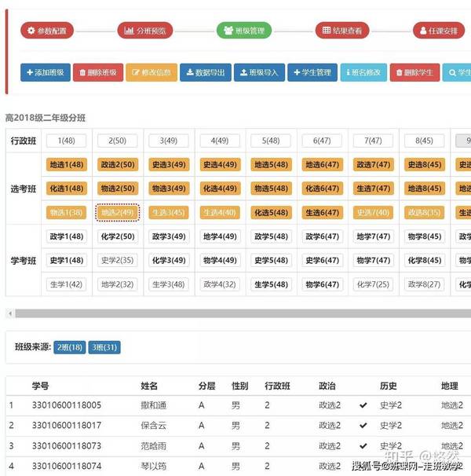Open the 参数配置 step
This screenshot has height=476, width=471.
pos(47,31)
